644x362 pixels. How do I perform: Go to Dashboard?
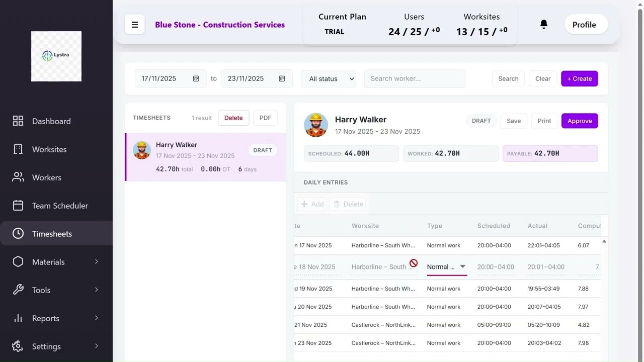[56, 121]
